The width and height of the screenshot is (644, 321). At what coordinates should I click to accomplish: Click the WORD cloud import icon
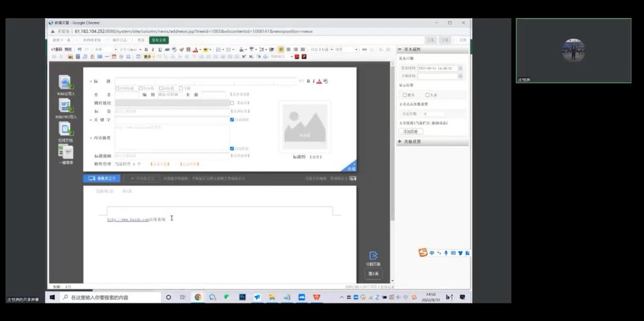(x=65, y=82)
